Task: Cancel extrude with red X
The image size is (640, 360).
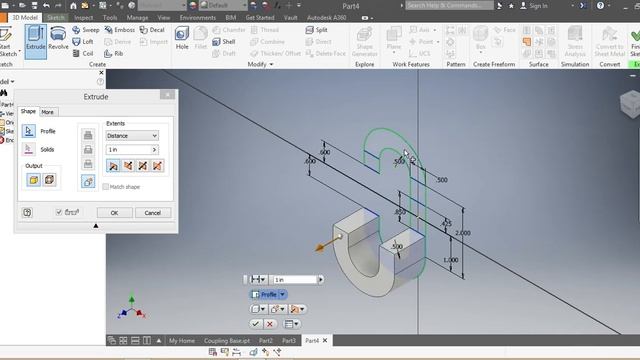Action: [270, 324]
